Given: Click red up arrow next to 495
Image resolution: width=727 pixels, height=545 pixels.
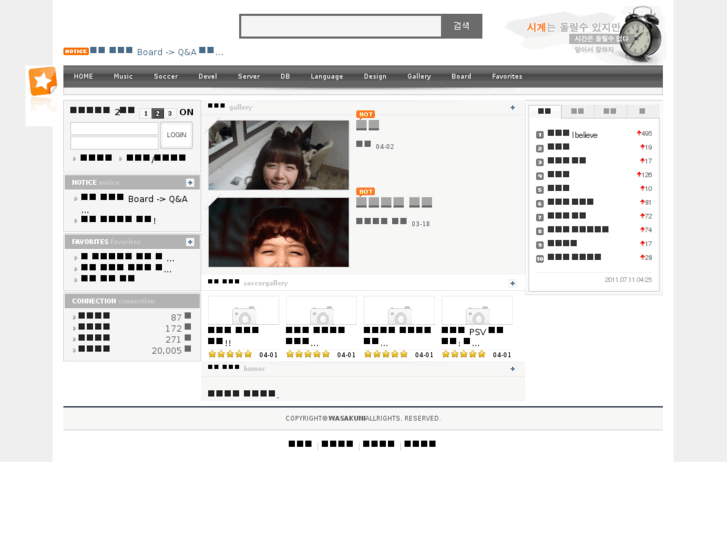Looking at the screenshot, I should pyautogui.click(x=639, y=134).
